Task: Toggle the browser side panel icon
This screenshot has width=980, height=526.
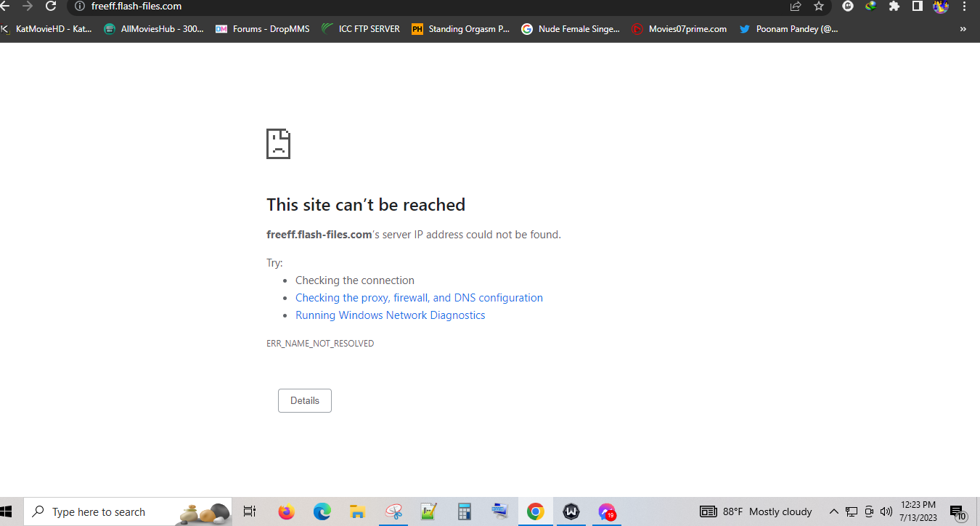Action: coord(918,6)
